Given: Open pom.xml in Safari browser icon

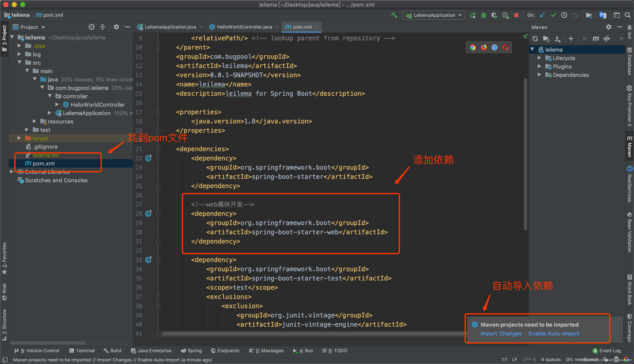Looking at the screenshot, I should click(x=495, y=47).
